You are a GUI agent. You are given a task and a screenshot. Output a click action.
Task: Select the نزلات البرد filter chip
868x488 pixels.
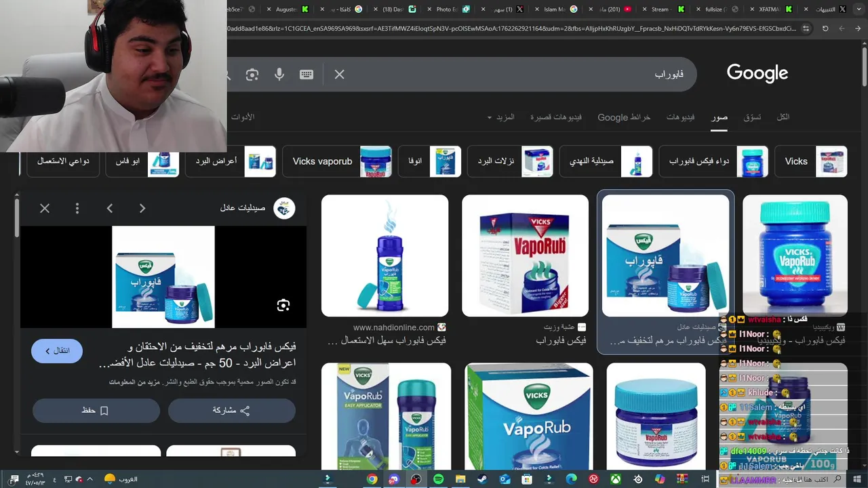click(510, 161)
